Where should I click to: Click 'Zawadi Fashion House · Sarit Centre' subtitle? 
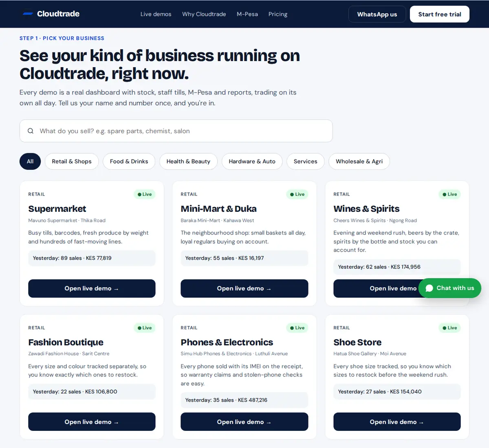click(68, 354)
